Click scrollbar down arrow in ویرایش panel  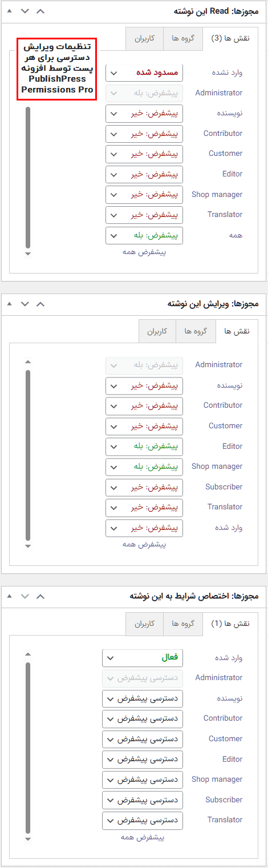tap(28, 546)
